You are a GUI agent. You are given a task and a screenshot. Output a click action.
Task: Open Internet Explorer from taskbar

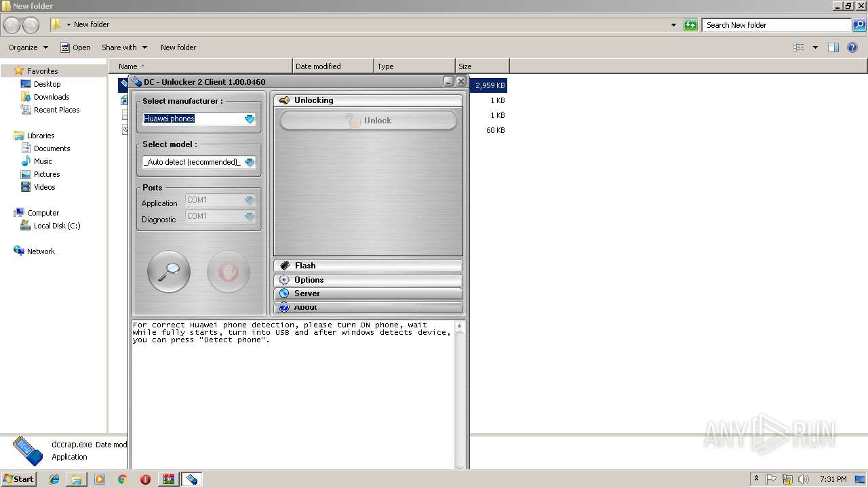point(54,479)
